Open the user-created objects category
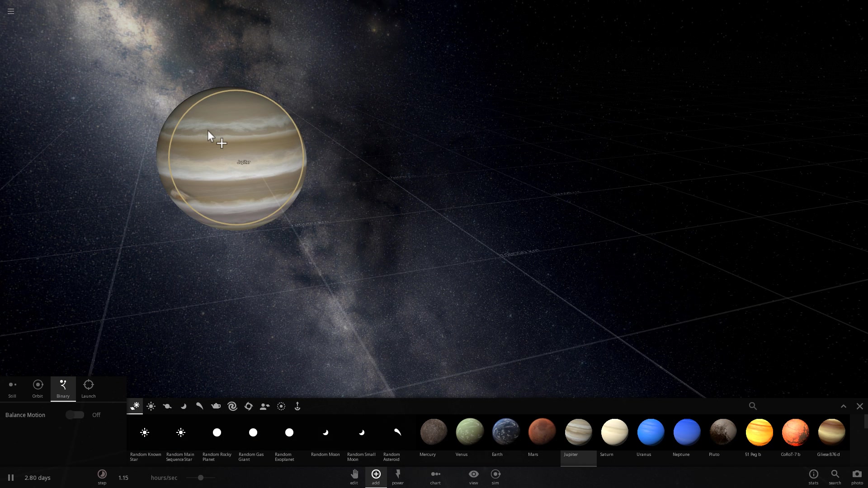Image resolution: width=868 pixels, height=488 pixels. tap(265, 406)
